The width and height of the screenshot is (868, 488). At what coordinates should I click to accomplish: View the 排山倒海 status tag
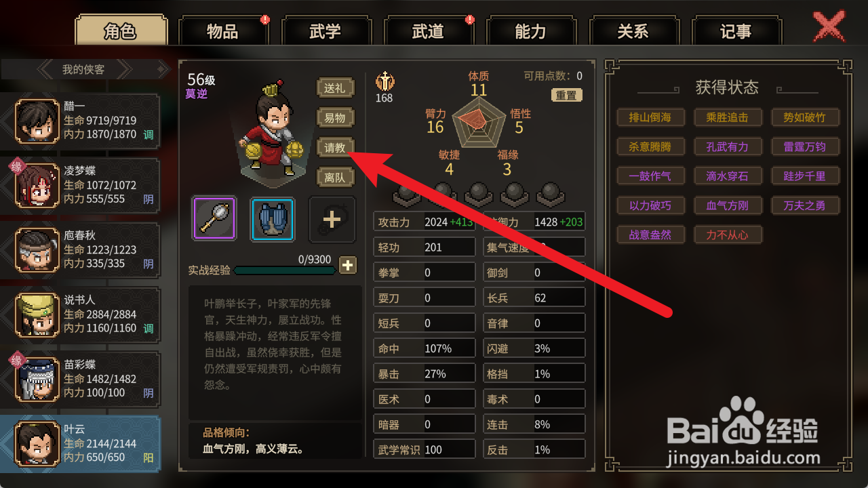point(650,117)
